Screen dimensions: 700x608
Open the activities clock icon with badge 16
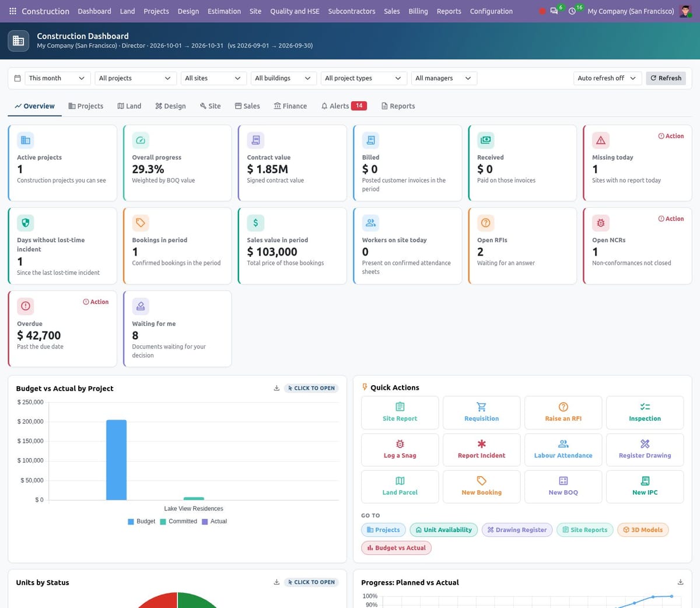(572, 11)
